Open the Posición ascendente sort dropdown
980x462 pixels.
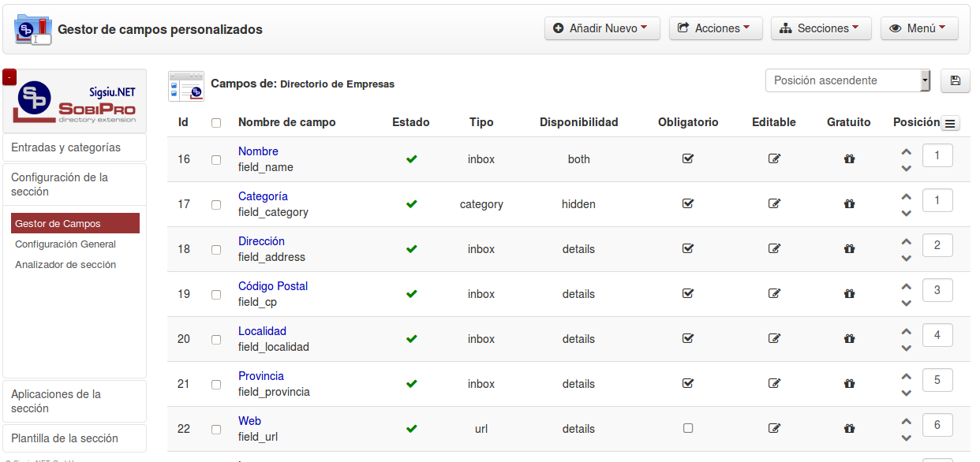848,80
